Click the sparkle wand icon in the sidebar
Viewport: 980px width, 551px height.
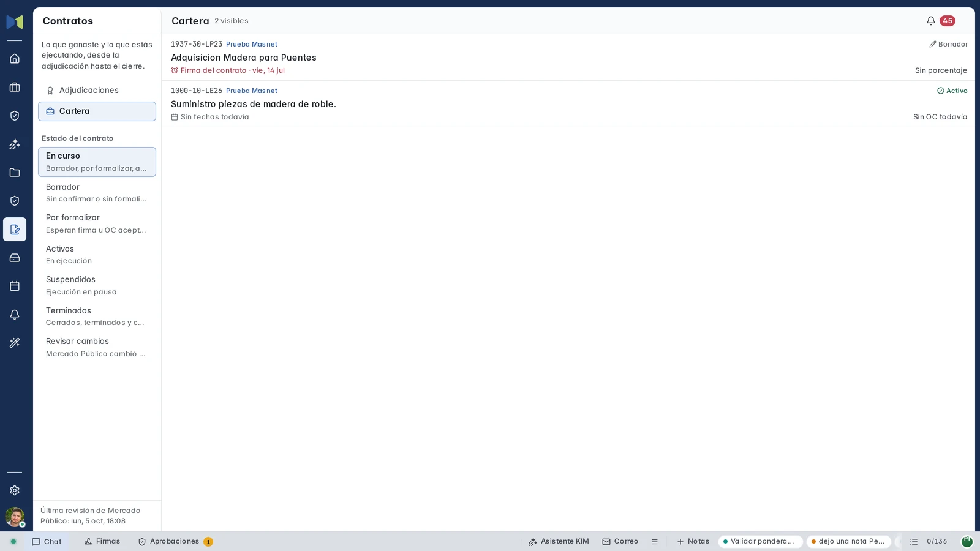click(15, 144)
